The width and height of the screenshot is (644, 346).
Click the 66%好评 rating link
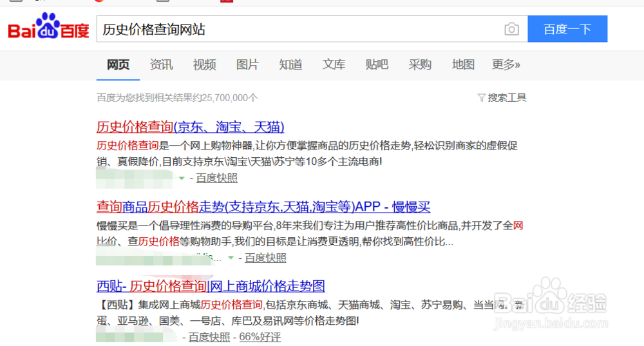point(260,337)
